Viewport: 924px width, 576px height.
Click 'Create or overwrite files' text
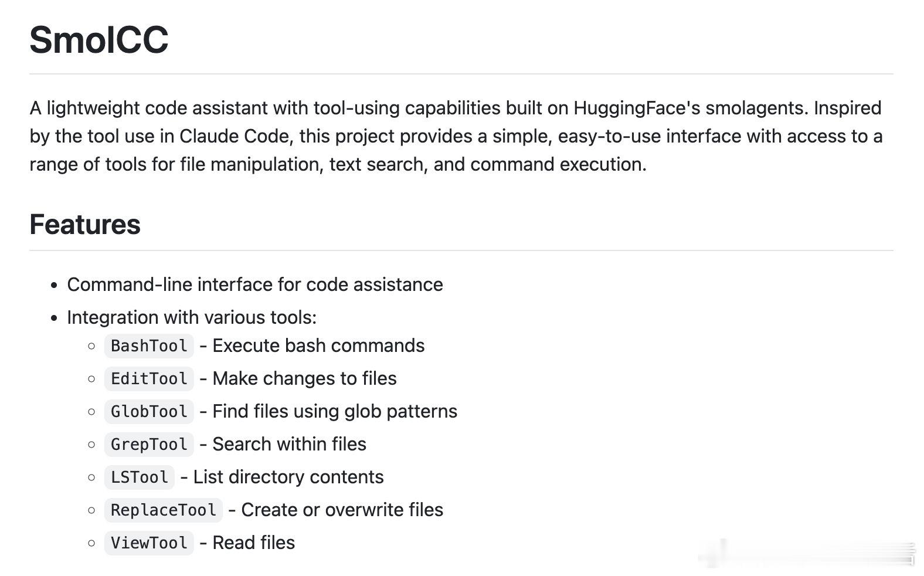(342, 510)
